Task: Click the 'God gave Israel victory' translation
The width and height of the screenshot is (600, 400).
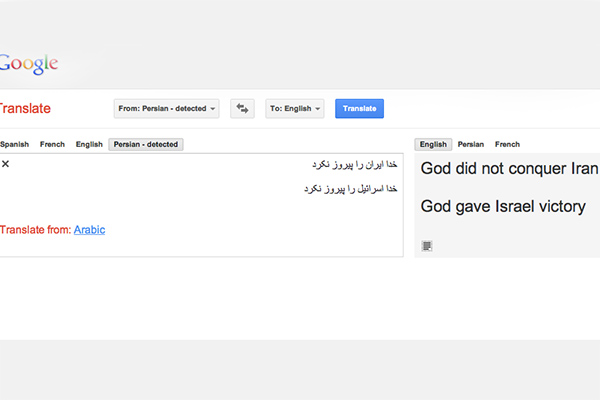Action: pos(502,206)
